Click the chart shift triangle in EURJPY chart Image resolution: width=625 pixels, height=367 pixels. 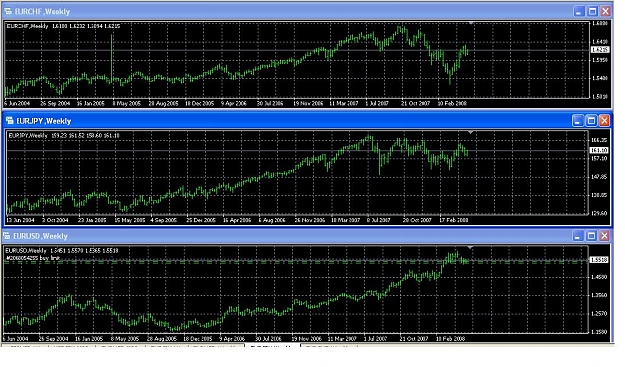click(x=471, y=132)
